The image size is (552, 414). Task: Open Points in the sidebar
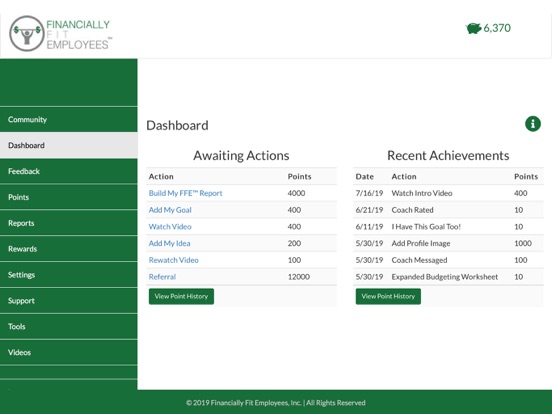[69, 197]
